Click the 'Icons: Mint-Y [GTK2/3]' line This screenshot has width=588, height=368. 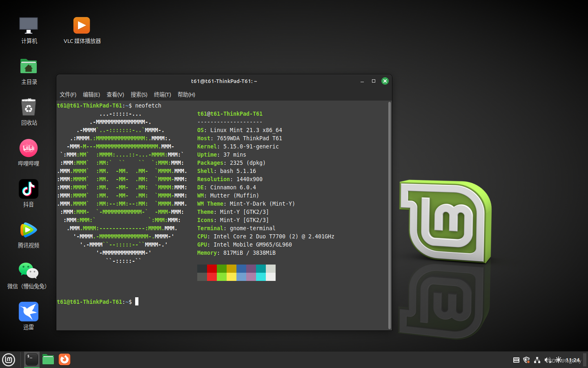233,220
